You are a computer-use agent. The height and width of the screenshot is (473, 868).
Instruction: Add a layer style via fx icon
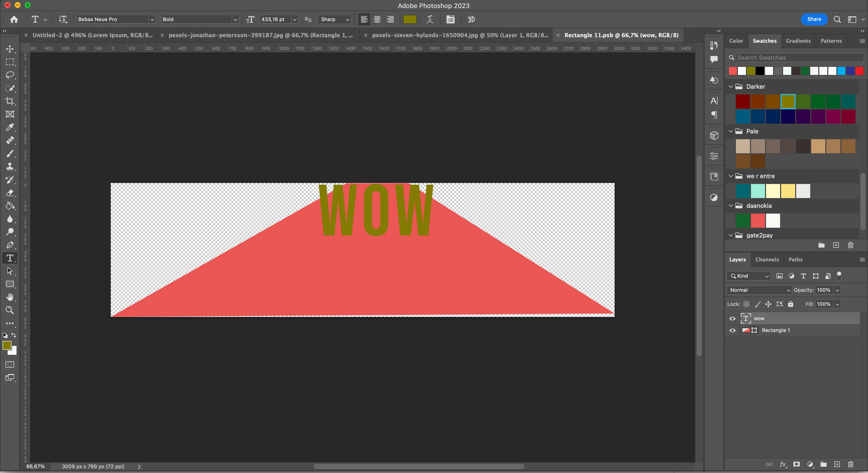pyautogui.click(x=783, y=464)
